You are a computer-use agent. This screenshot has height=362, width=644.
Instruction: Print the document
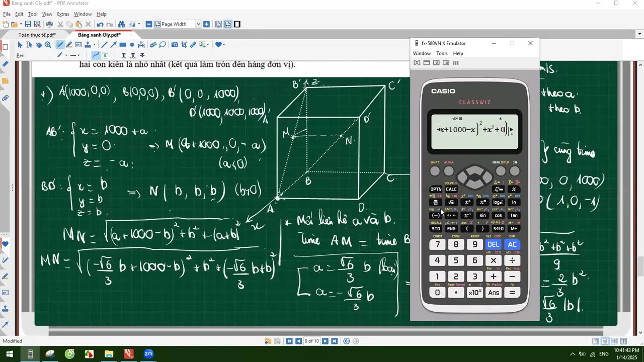pyautogui.click(x=49, y=24)
